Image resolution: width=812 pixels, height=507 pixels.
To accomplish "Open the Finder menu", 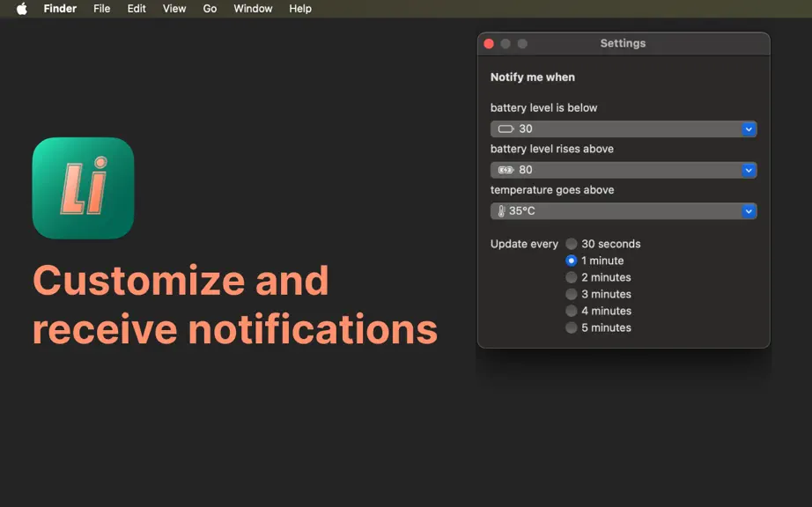I will 60,9.
